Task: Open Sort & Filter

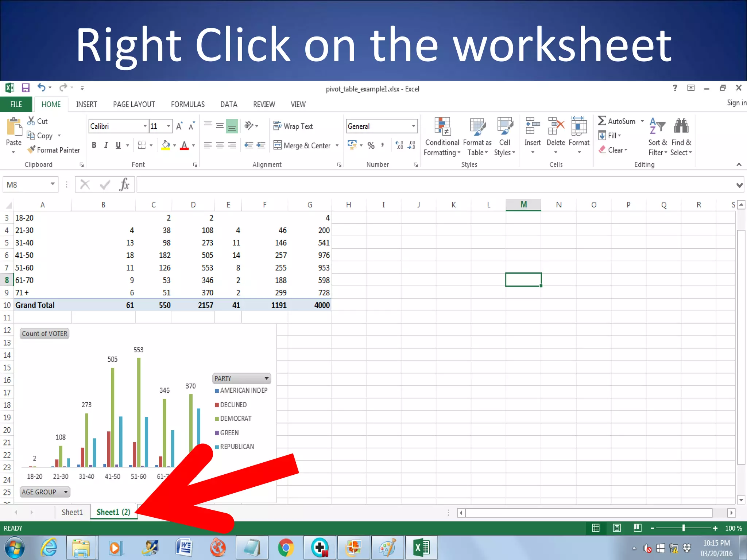Action: (658, 137)
